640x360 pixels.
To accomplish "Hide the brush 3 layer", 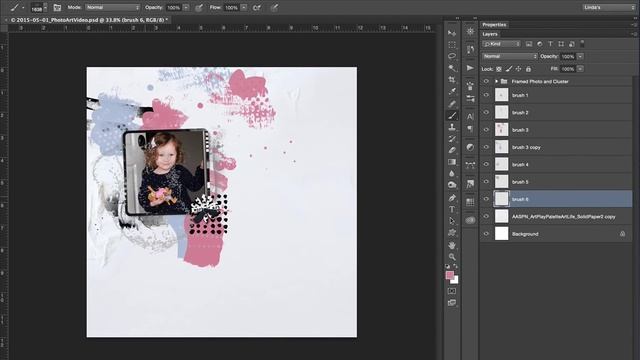I will 486,130.
